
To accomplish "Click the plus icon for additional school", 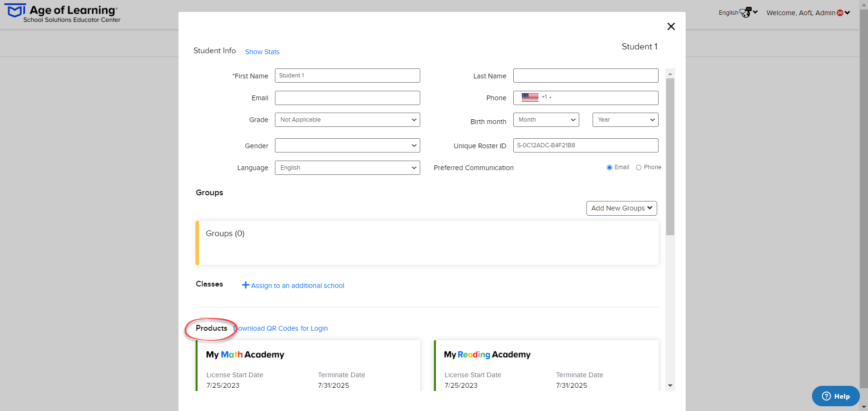I will tap(245, 285).
